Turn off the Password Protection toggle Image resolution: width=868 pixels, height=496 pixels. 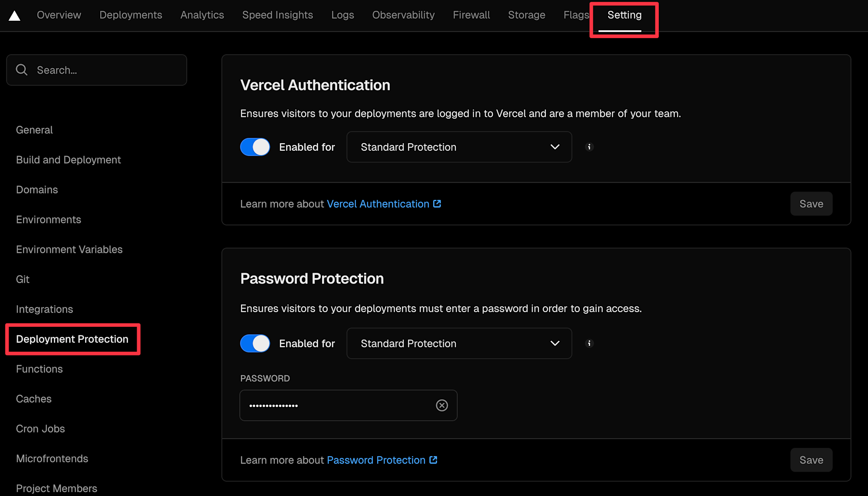255,343
